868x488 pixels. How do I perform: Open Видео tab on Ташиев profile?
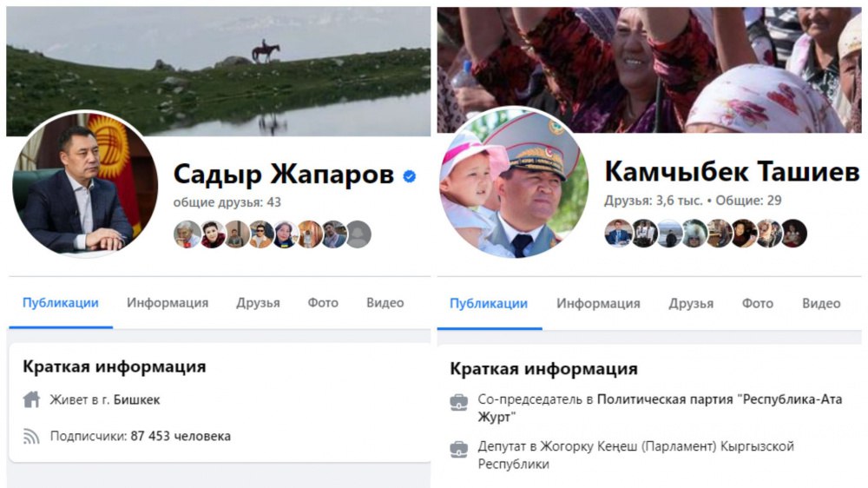click(821, 303)
